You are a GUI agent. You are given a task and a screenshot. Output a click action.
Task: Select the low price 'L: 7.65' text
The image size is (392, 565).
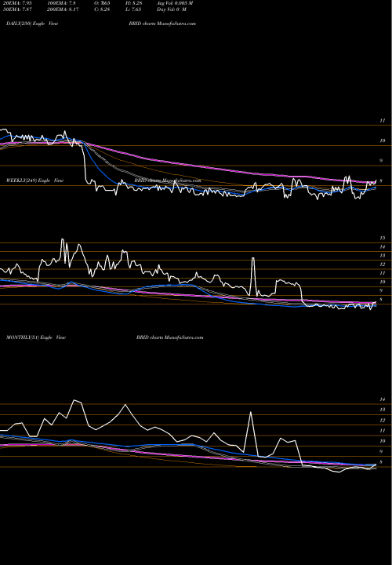[133, 9]
